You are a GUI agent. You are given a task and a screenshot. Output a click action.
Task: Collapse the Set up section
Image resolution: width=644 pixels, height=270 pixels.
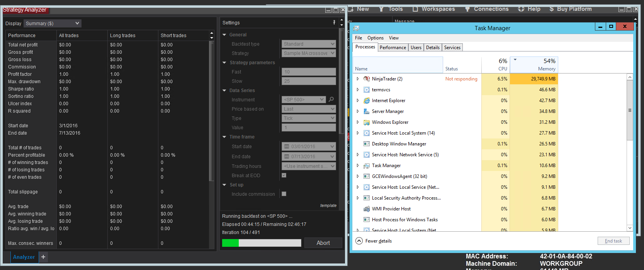(224, 185)
